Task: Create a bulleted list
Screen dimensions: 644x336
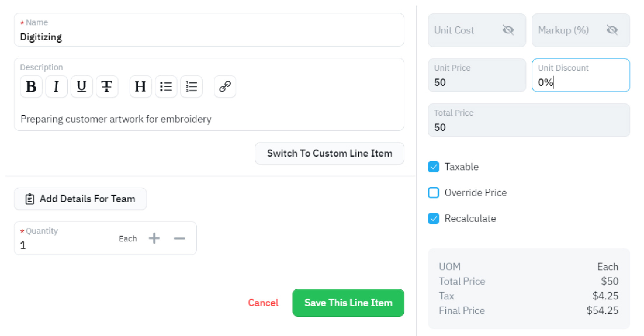Action: point(166,86)
